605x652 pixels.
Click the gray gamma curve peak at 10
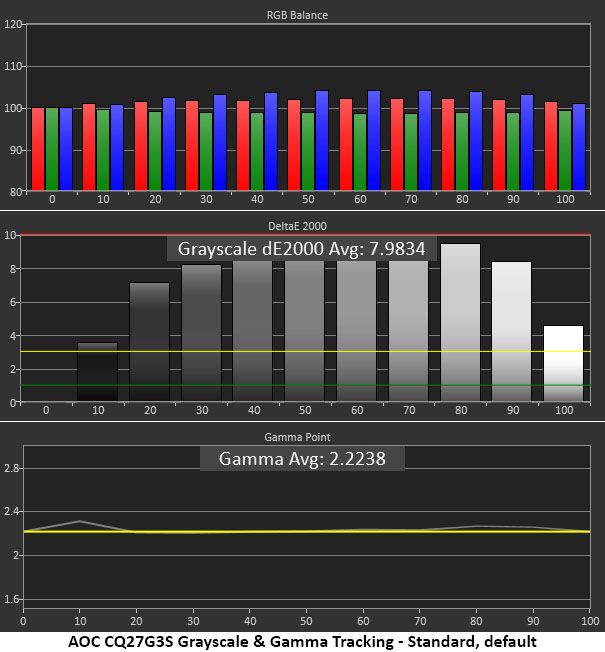[79, 521]
